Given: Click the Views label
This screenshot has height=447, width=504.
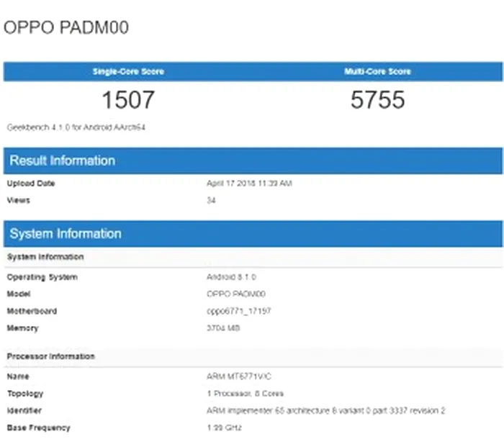Looking at the screenshot, I should (x=18, y=201).
